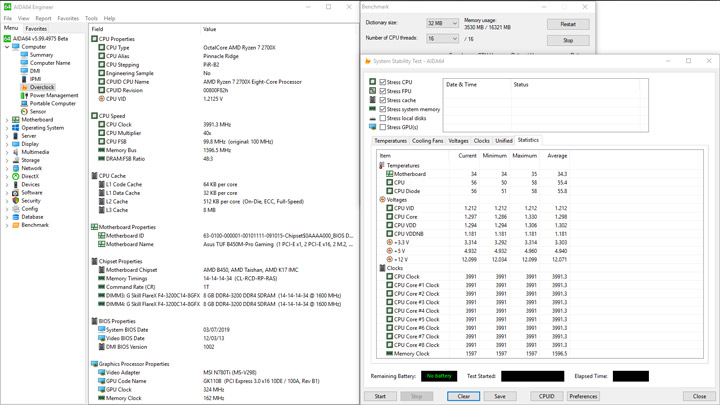Click the Software icon in tree

16,192
